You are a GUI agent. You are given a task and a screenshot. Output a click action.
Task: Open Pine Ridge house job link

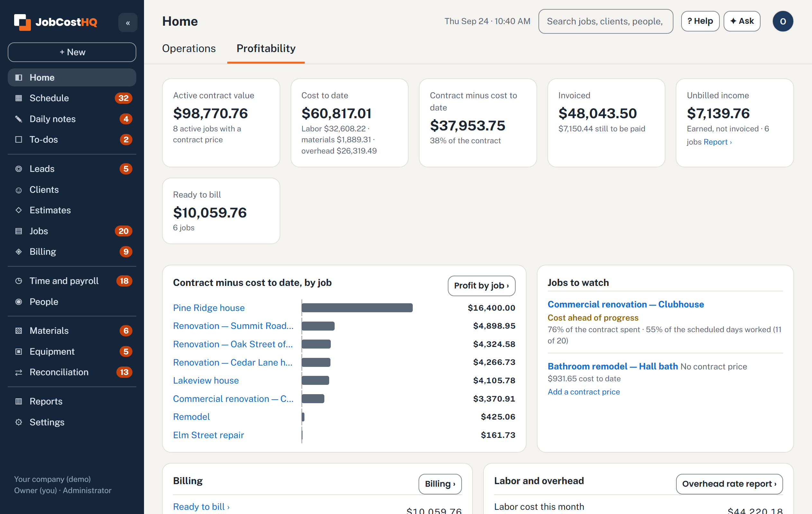click(x=209, y=308)
